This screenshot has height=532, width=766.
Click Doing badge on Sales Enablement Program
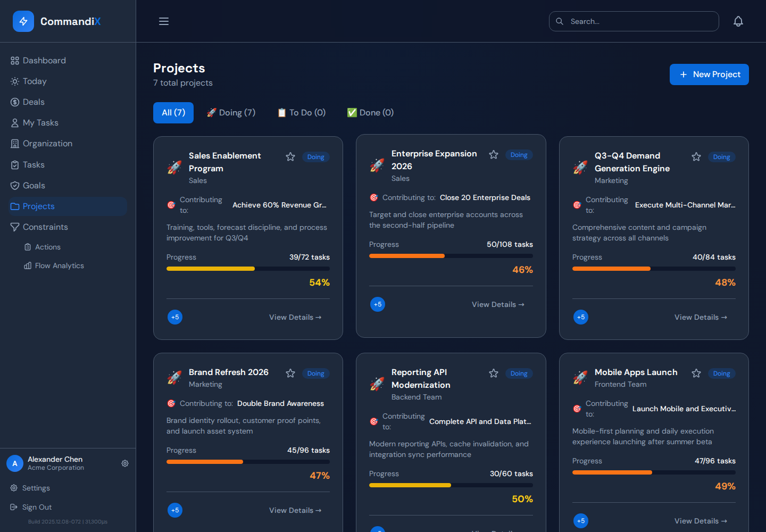(316, 157)
